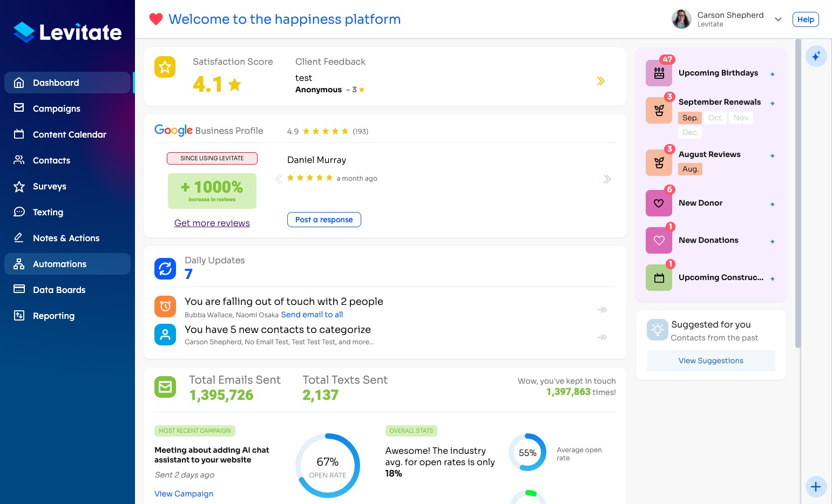
Task: Select the Nov. month tab
Action: 741,118
